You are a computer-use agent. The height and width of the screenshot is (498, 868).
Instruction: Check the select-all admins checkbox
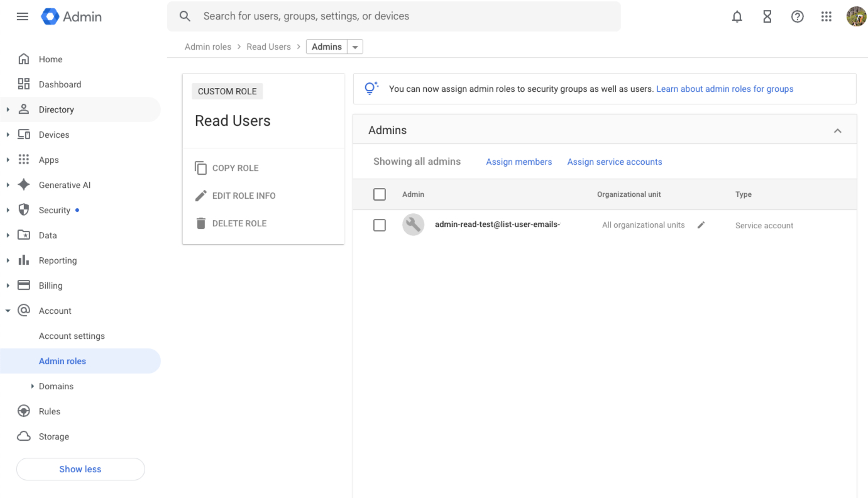click(380, 194)
